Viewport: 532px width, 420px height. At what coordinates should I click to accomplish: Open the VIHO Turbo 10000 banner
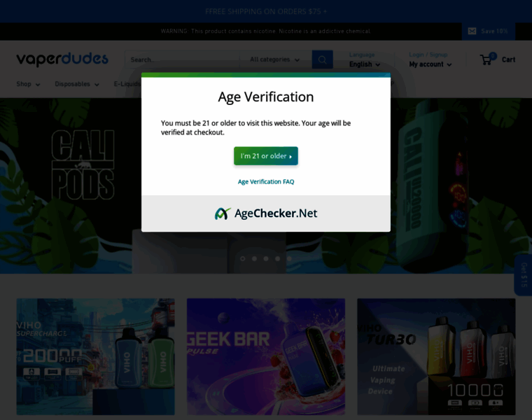point(436,356)
